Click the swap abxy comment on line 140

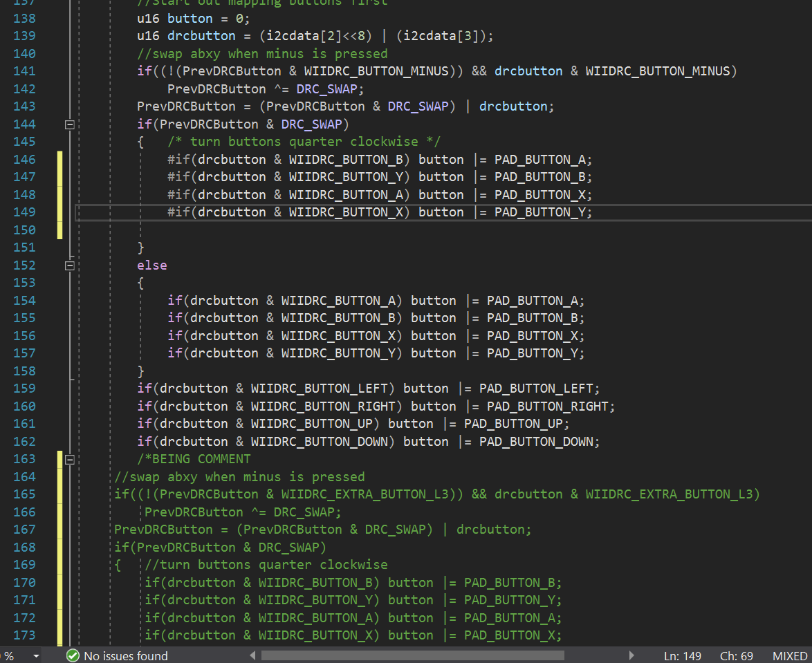point(262,54)
